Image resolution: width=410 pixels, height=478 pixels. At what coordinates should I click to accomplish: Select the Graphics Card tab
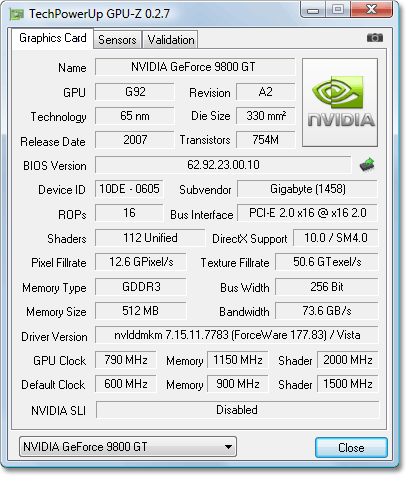(x=53, y=38)
